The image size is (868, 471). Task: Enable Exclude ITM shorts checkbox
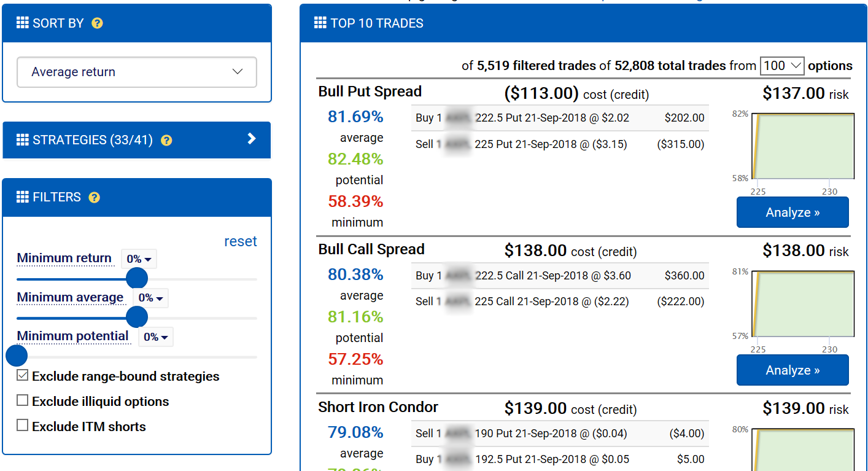[23, 425]
